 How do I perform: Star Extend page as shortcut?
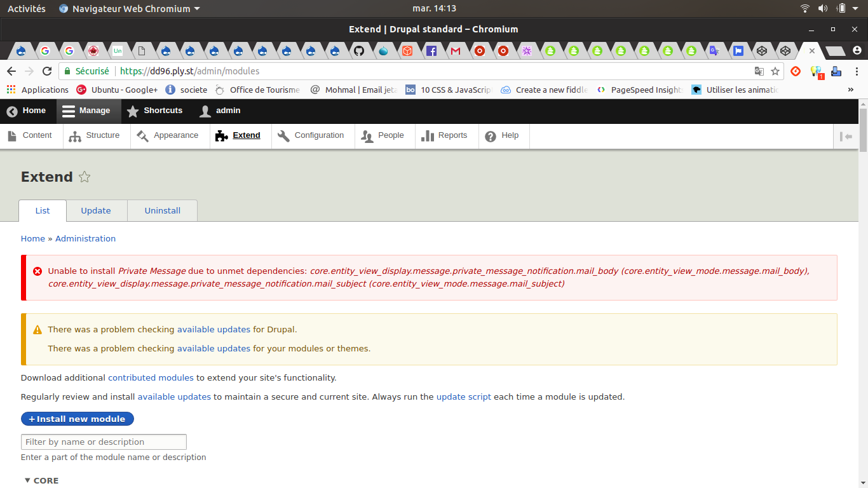click(x=85, y=177)
